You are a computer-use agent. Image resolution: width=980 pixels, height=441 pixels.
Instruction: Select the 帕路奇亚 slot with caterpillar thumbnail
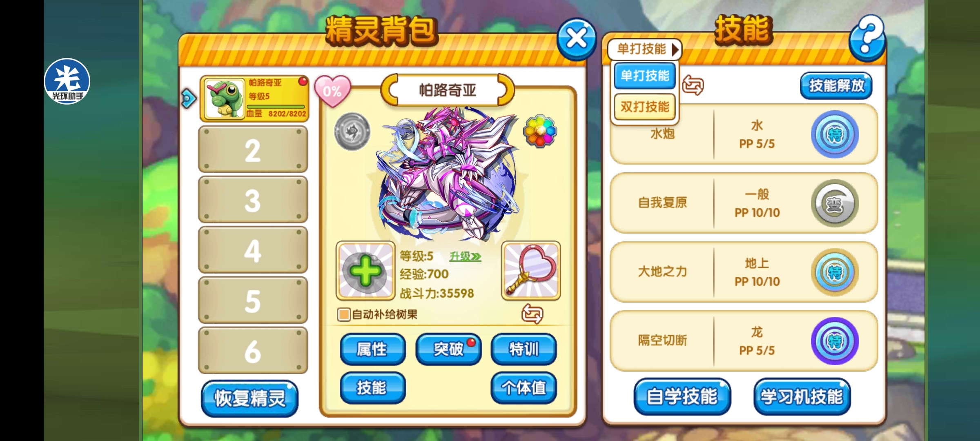(x=254, y=98)
